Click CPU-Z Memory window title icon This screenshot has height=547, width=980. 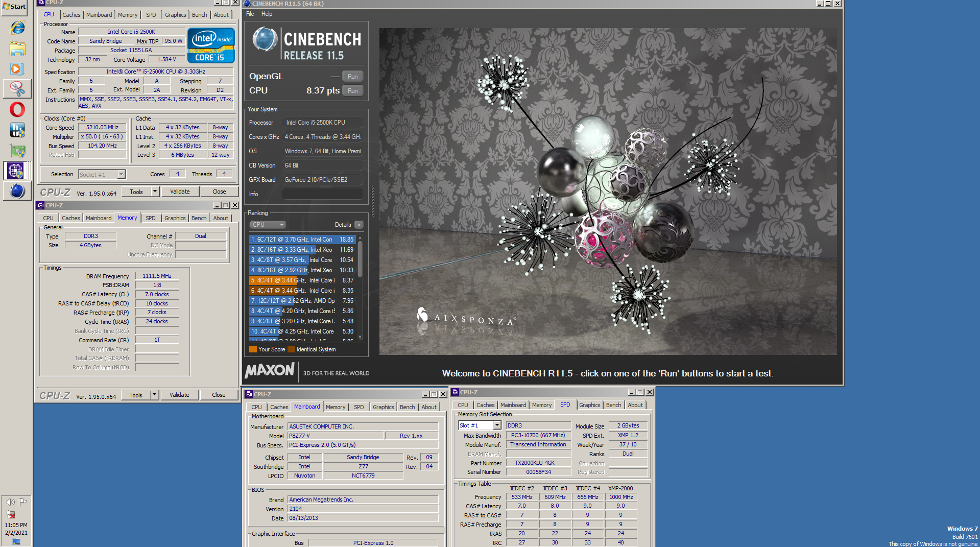(40, 205)
